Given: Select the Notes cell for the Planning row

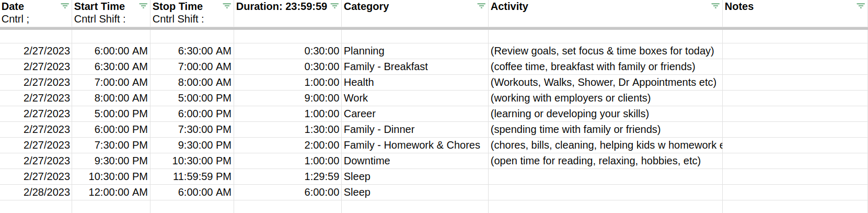Looking at the screenshot, I should [795, 51].
